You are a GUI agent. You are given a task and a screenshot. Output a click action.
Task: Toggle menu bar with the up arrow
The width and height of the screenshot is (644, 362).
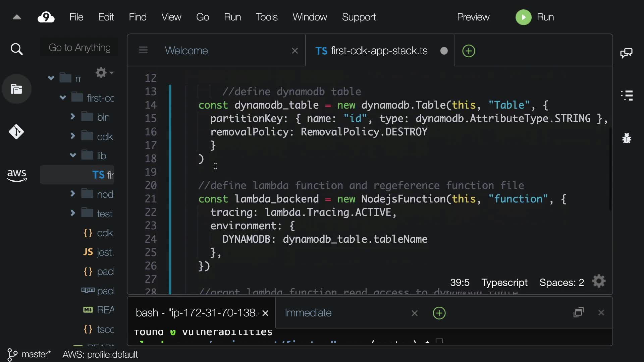coord(17,17)
